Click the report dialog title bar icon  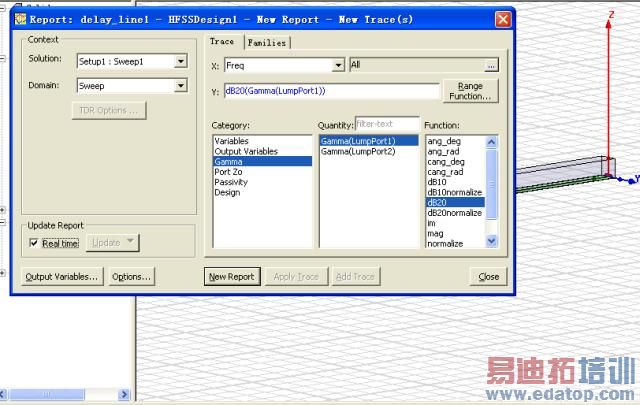pyautogui.click(x=20, y=19)
